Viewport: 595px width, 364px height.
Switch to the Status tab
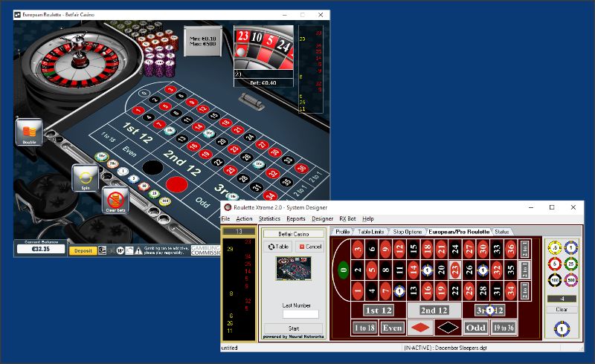click(501, 232)
